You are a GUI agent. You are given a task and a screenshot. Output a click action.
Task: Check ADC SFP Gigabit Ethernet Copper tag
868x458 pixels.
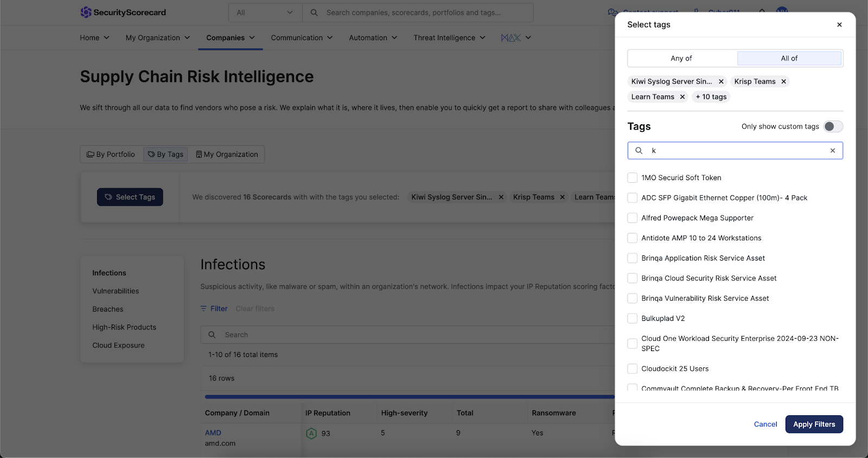coord(632,198)
